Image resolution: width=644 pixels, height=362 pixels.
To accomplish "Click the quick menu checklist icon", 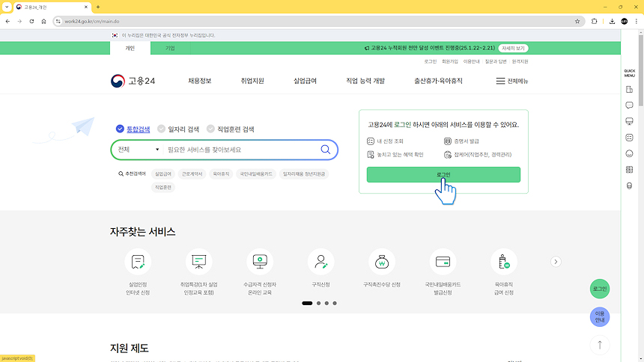I will (x=629, y=138).
